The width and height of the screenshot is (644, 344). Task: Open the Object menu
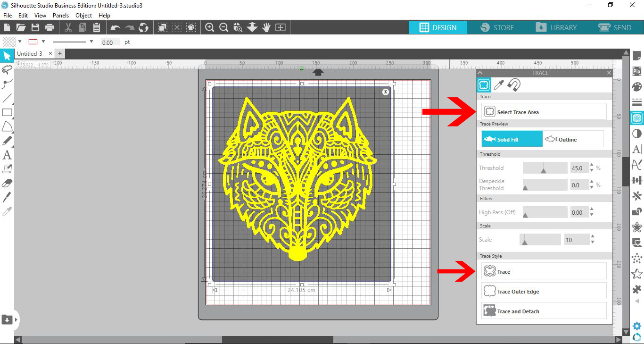84,16
